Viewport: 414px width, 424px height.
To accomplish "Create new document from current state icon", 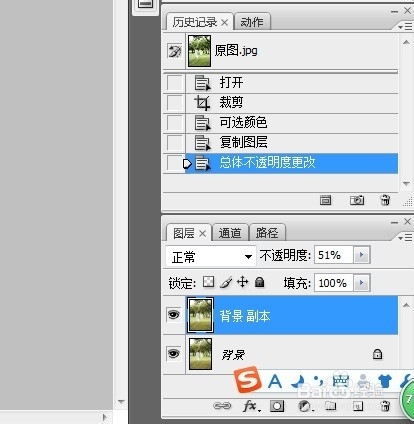I will point(325,200).
